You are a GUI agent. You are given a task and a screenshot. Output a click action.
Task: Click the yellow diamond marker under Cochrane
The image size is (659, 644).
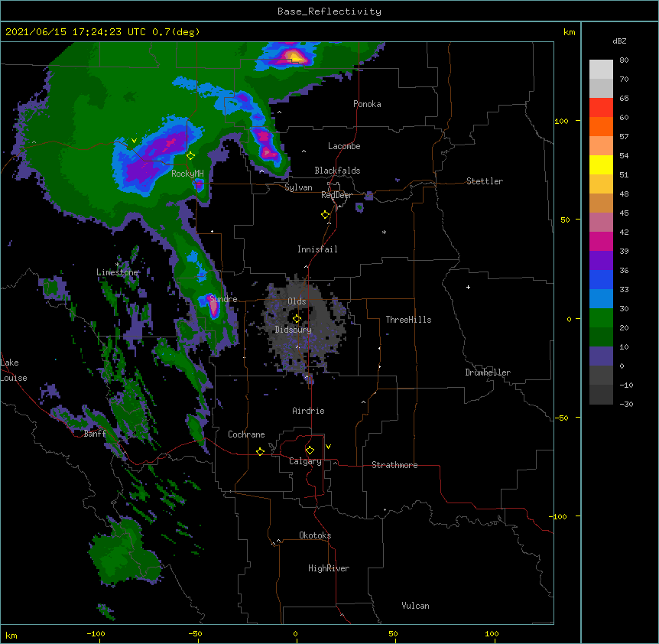pos(260,451)
